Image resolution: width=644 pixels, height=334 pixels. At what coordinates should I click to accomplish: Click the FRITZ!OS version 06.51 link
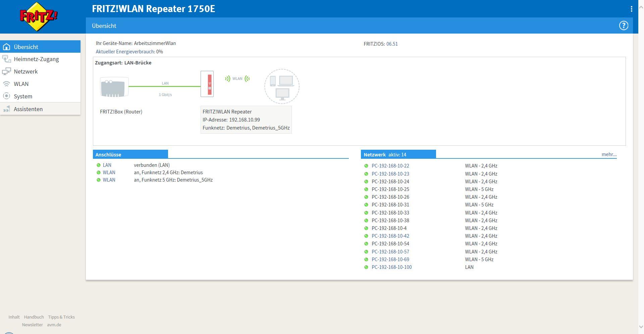pos(392,44)
